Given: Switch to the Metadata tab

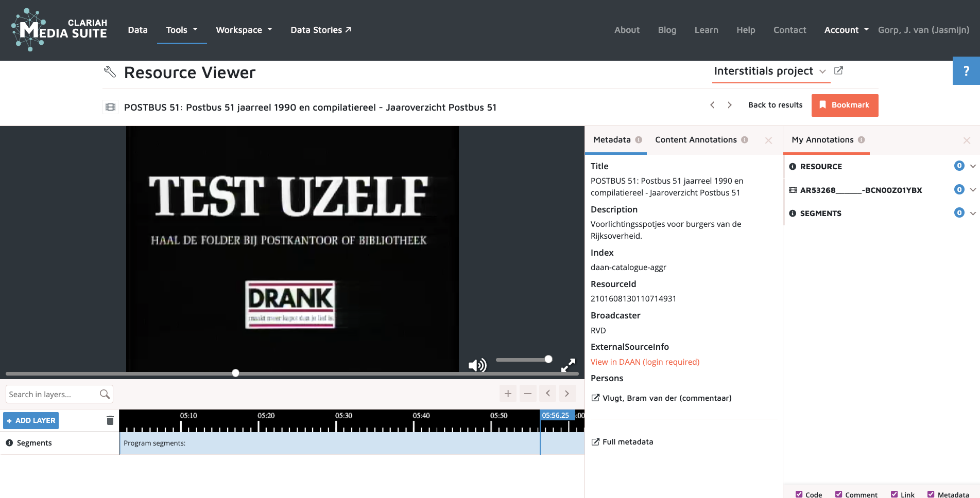Looking at the screenshot, I should tap(612, 140).
